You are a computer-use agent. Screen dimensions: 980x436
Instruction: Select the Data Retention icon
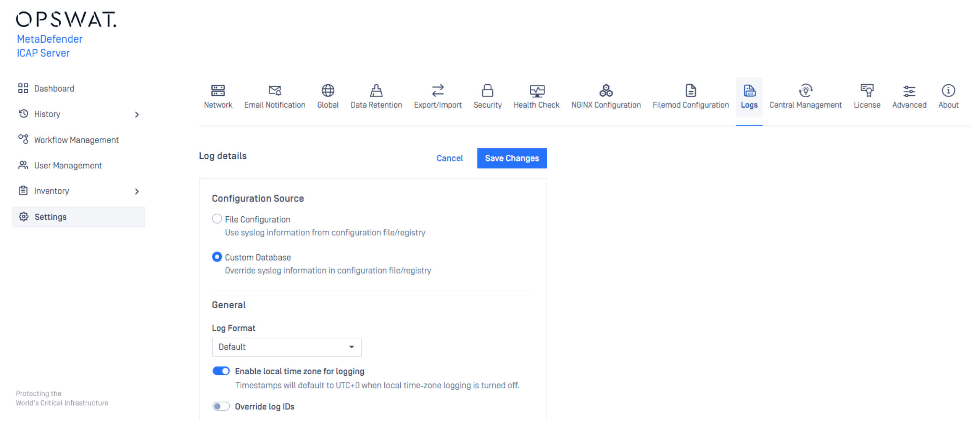pos(376,91)
